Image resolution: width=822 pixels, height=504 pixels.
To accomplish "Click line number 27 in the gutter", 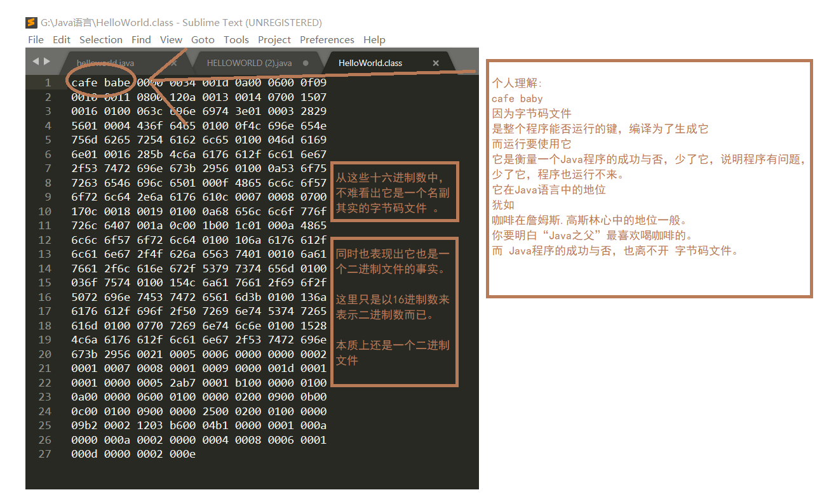I will (44, 454).
